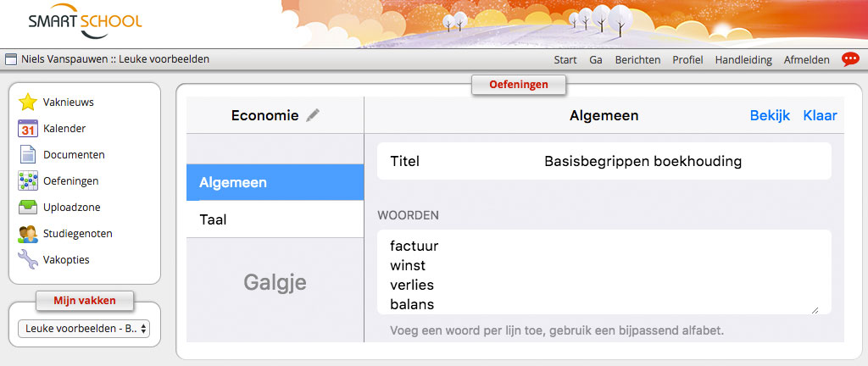Click the Documenten page icon
Viewport: 868px width, 366px height.
click(x=28, y=155)
